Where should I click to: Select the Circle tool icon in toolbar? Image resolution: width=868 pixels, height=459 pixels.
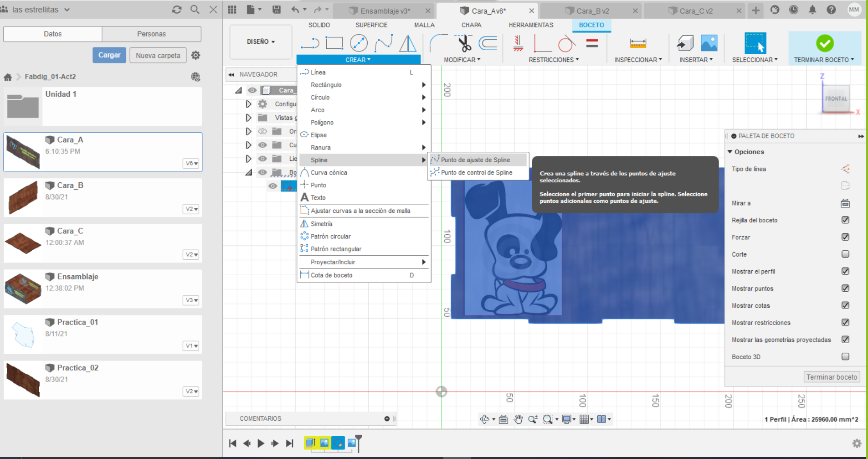[359, 43]
